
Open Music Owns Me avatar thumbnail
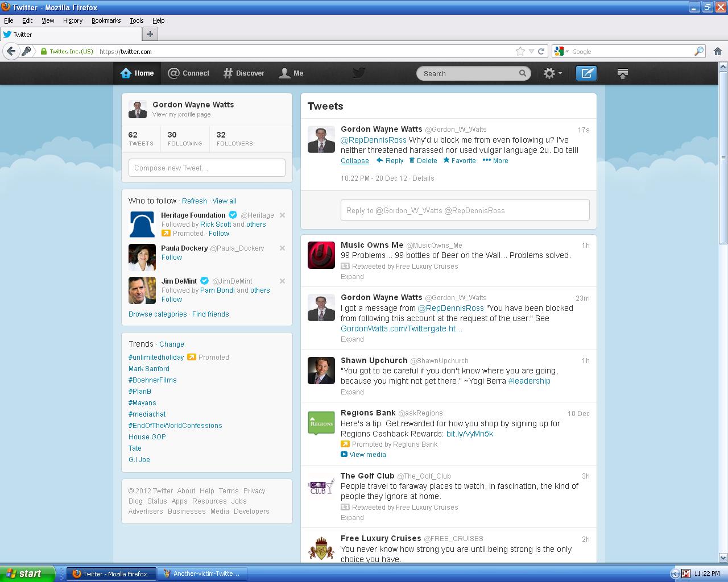321,255
